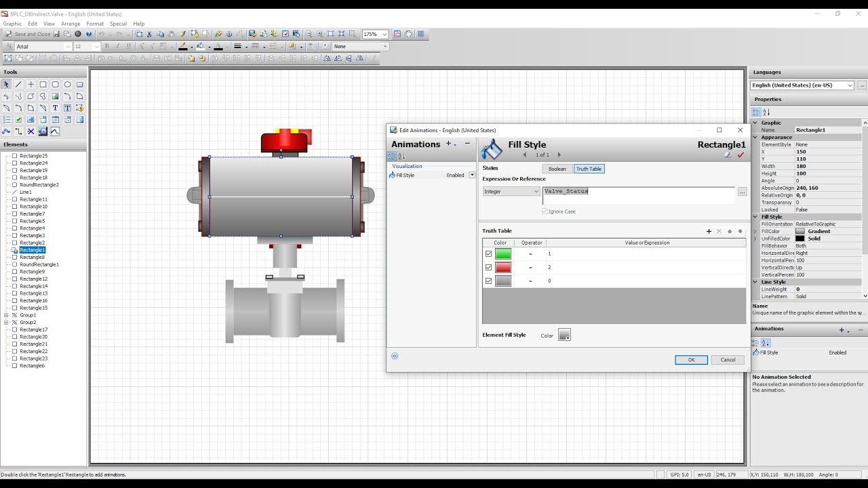Toggle the Truth Table states button
Viewport: 868px width, 488px height.
589,169
